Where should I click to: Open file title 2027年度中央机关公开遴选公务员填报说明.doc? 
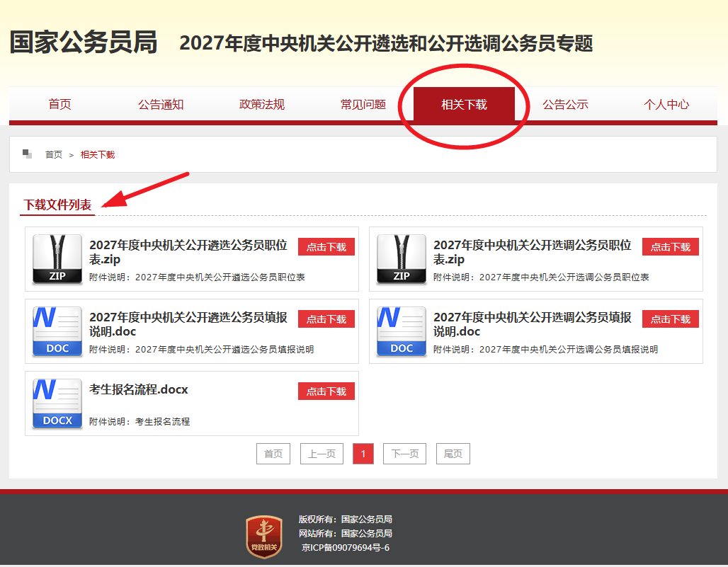point(188,324)
